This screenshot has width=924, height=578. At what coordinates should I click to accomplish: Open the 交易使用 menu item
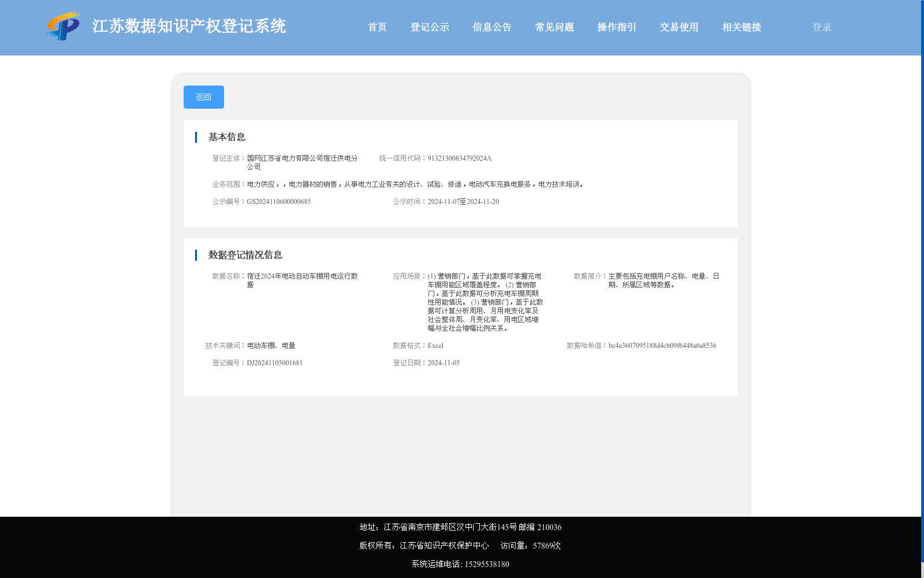(x=679, y=27)
